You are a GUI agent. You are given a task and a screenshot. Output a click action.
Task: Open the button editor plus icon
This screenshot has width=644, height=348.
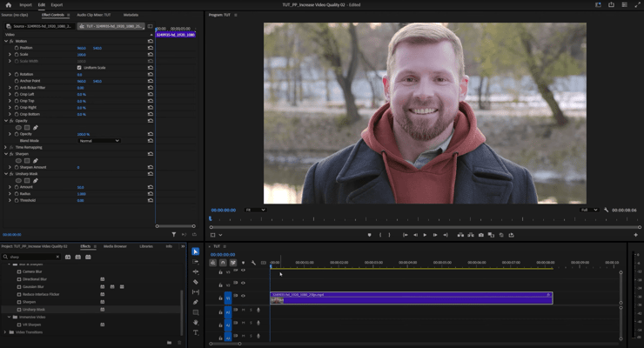(635, 235)
